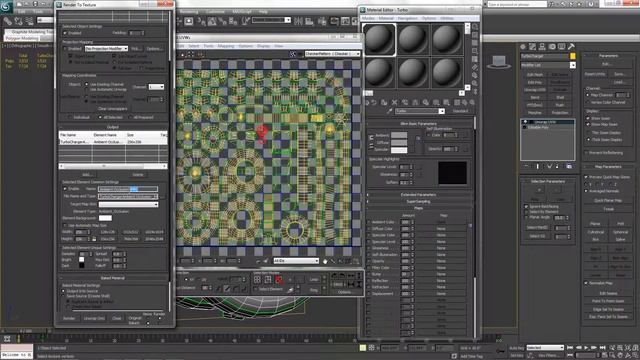The width and height of the screenshot is (640, 360).
Task: Click the white Element Background color swatch
Action: (105, 218)
